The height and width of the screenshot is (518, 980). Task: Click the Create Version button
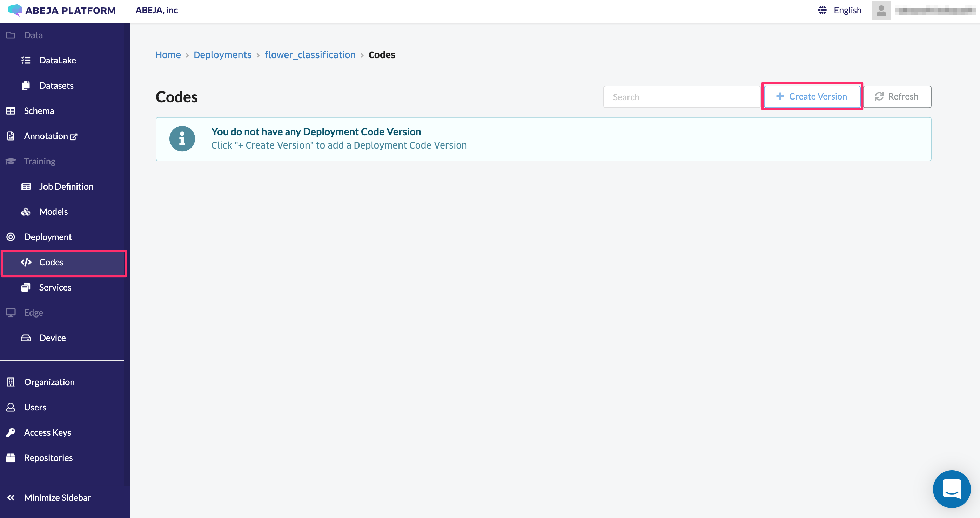tap(812, 96)
